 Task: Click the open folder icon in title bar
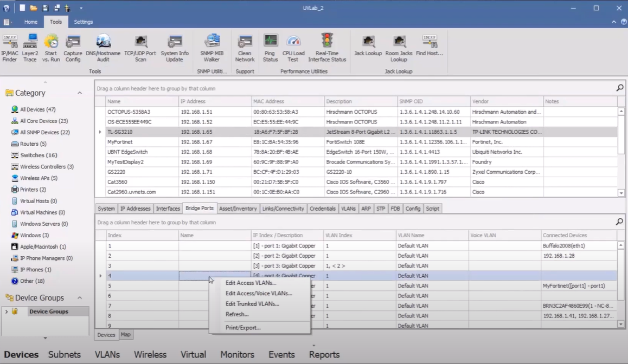[34, 8]
